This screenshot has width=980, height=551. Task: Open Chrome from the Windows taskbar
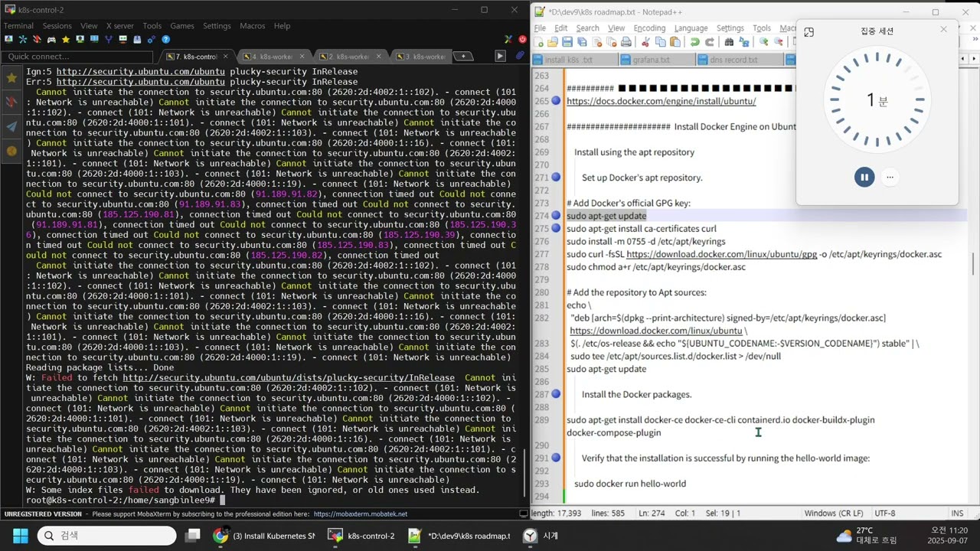click(x=220, y=536)
